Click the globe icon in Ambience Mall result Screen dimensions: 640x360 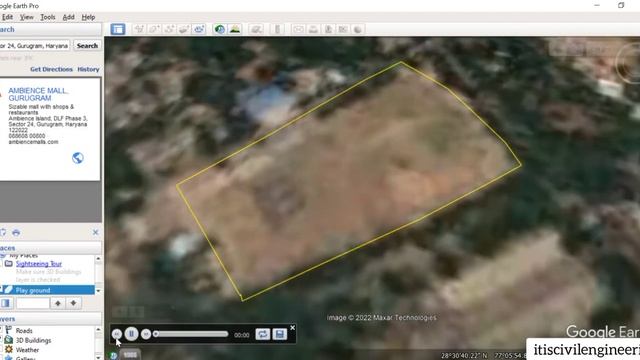78,158
